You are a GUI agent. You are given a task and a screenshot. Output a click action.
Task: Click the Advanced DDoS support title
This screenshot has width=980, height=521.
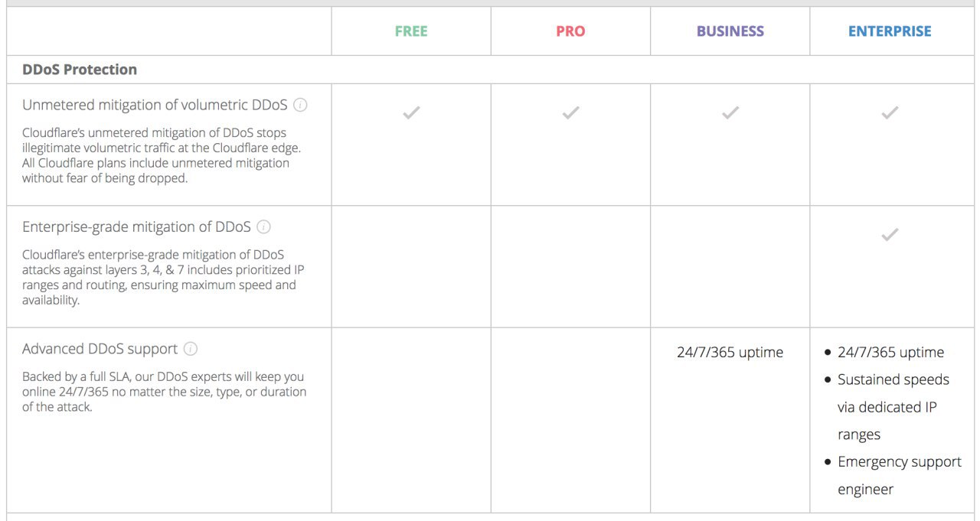point(100,349)
